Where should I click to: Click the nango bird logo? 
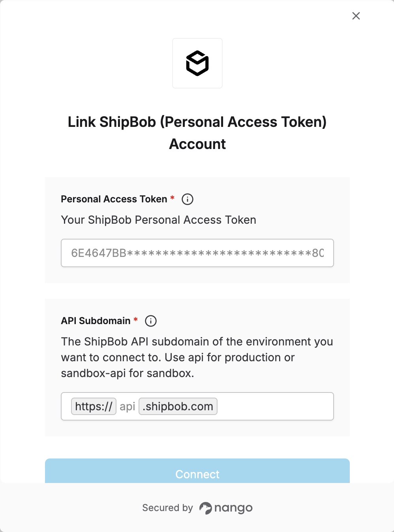205,508
